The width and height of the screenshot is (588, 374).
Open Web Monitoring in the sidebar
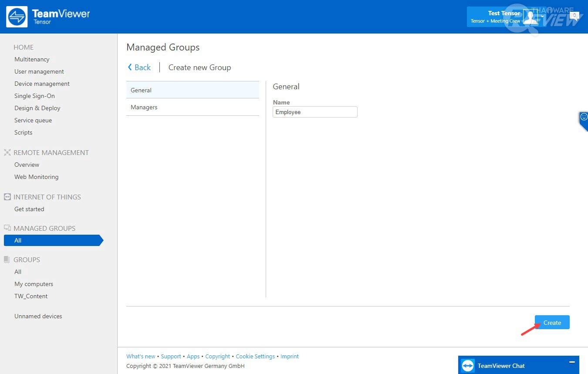click(x=36, y=177)
